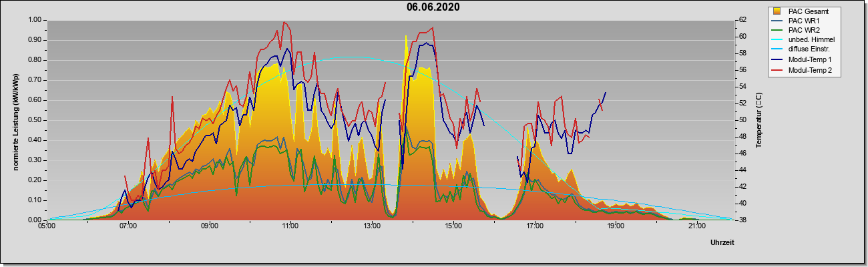Image resolution: width=868 pixels, height=267 pixels.
Task: Click the PAC Gesamt orange legend swatch
Action: [x=777, y=11]
